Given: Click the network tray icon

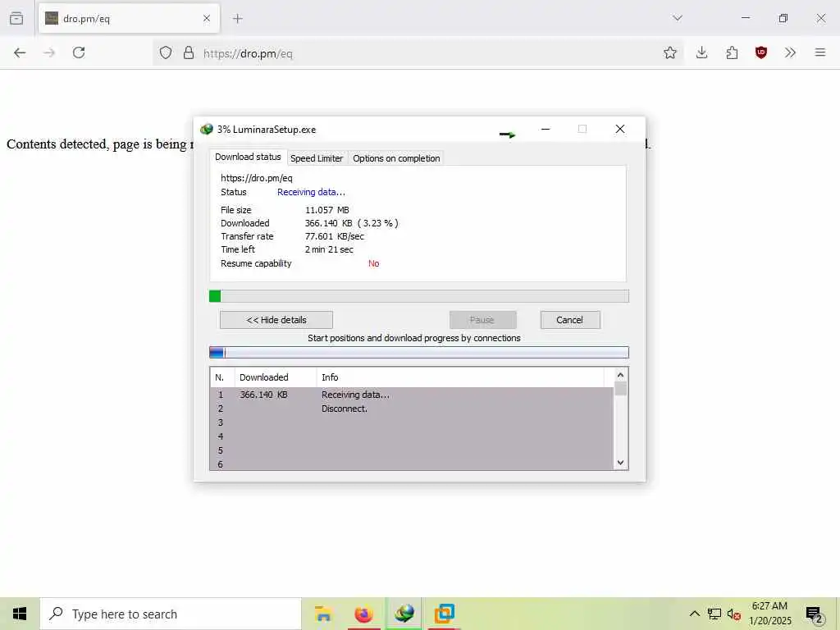Looking at the screenshot, I should [x=714, y=614].
